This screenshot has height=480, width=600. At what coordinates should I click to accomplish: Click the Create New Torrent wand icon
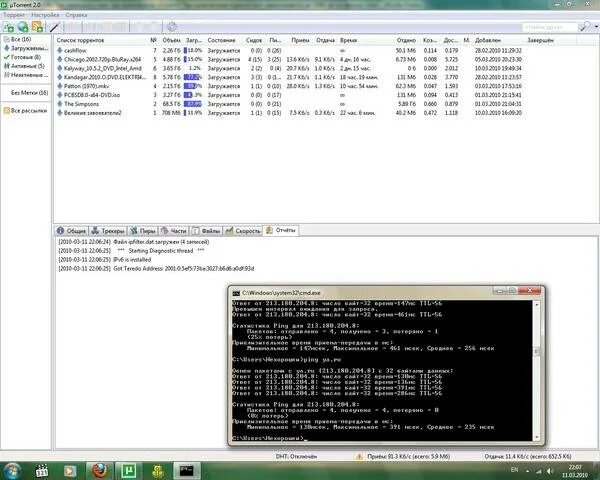pyautogui.click(x=54, y=27)
